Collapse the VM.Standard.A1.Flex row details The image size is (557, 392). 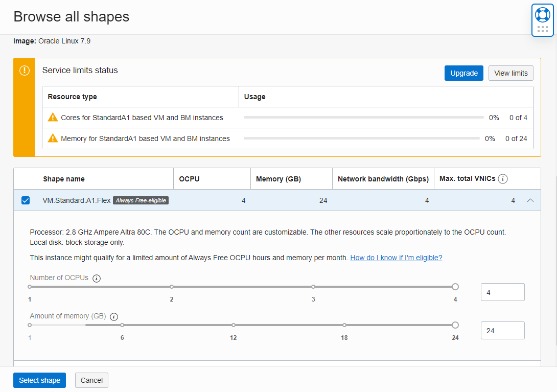(530, 200)
